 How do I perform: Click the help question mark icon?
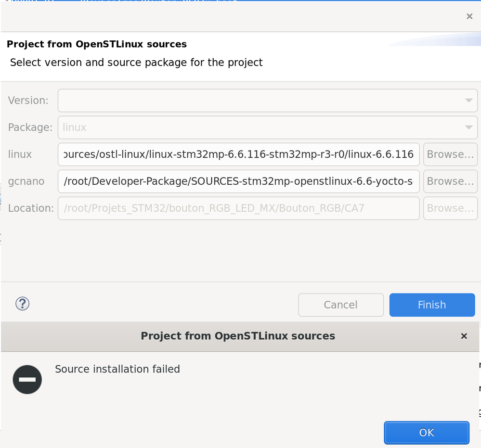click(23, 304)
